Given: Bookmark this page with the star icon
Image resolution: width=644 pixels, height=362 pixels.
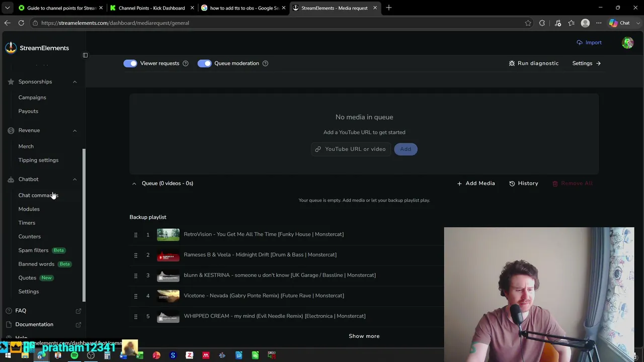Looking at the screenshot, I should coord(528,23).
